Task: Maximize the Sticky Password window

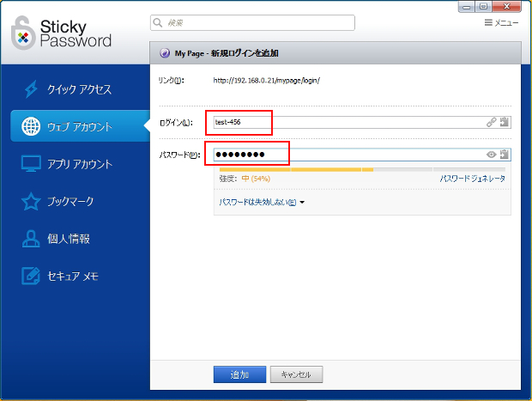Action: pyautogui.click(x=483, y=7)
